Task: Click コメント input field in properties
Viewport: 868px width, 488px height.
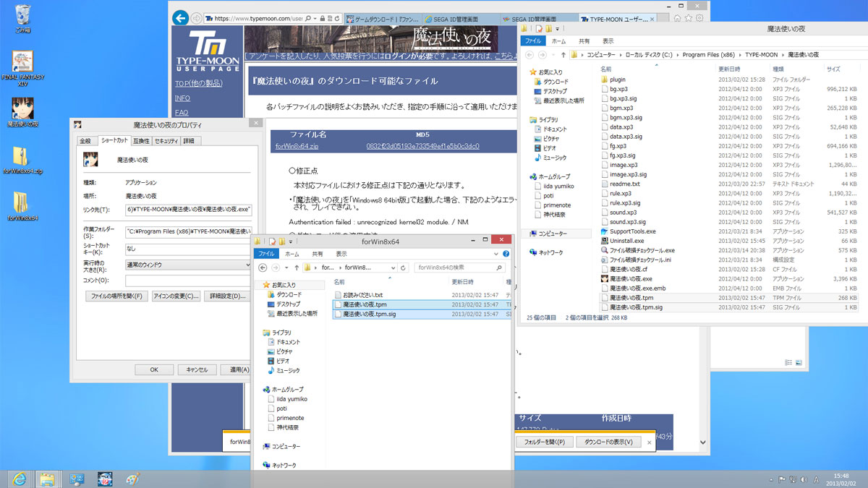Action: coord(188,281)
